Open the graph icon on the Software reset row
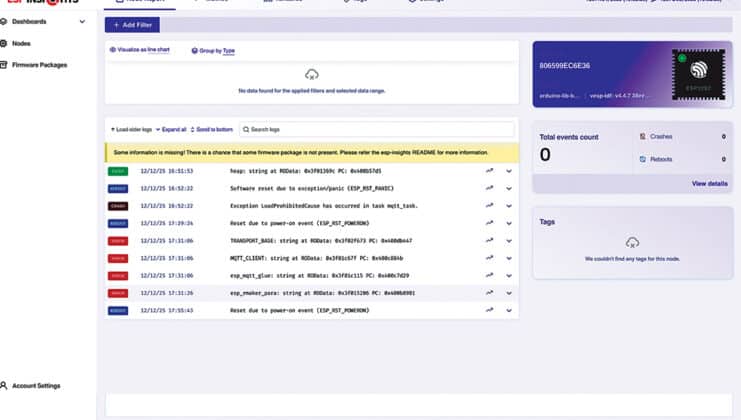The image size is (741, 420). pos(490,188)
